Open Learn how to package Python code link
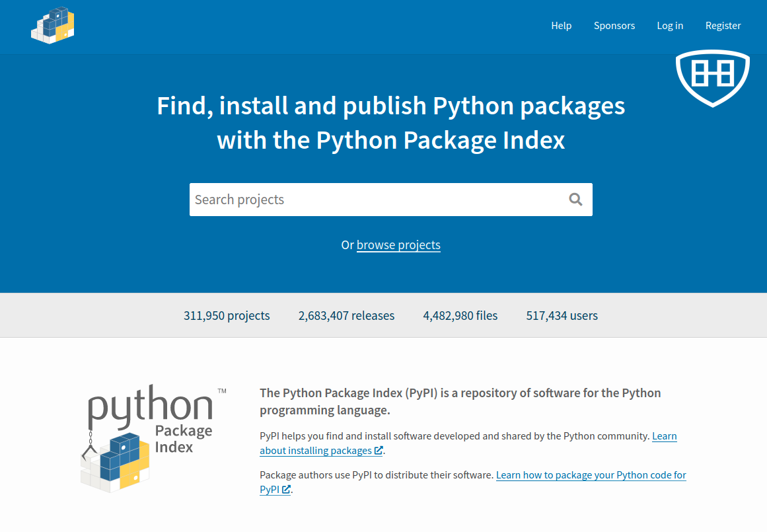Image resolution: width=767 pixels, height=532 pixels. click(x=591, y=475)
